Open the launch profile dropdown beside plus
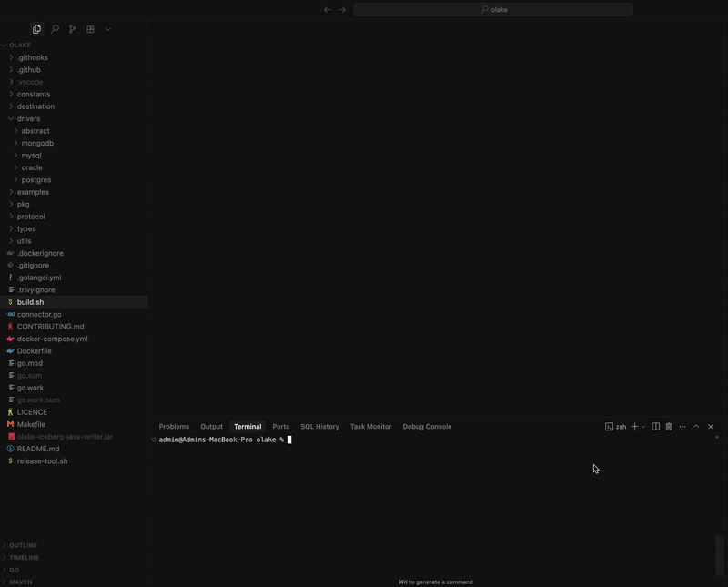The width and height of the screenshot is (728, 587). [x=643, y=426]
